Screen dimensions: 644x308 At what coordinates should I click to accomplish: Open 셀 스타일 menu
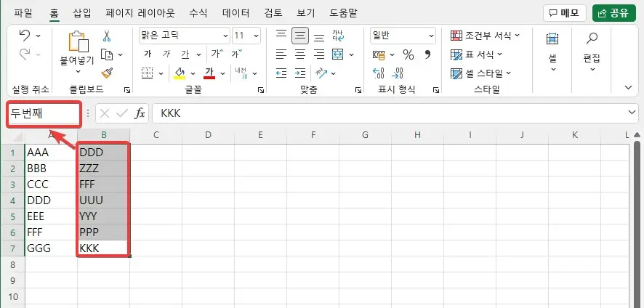[x=481, y=73]
